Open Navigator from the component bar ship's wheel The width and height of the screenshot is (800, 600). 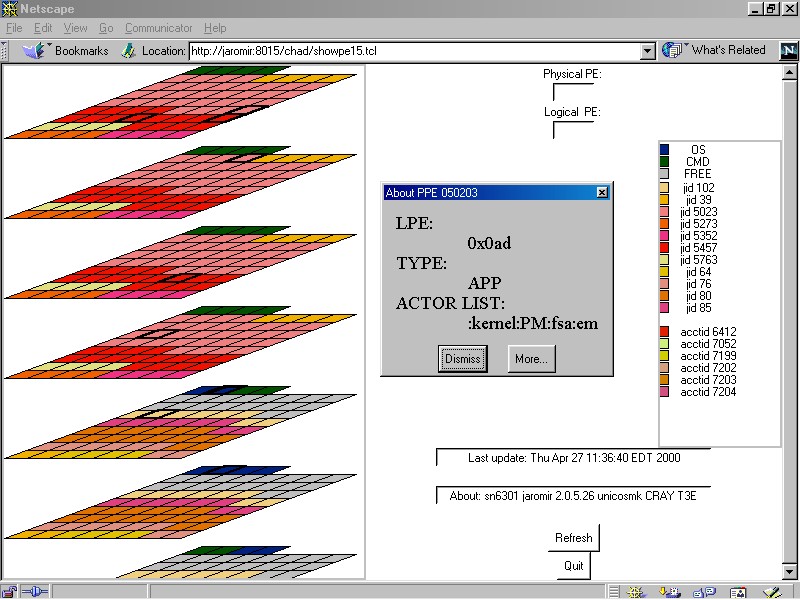pyautogui.click(x=636, y=592)
